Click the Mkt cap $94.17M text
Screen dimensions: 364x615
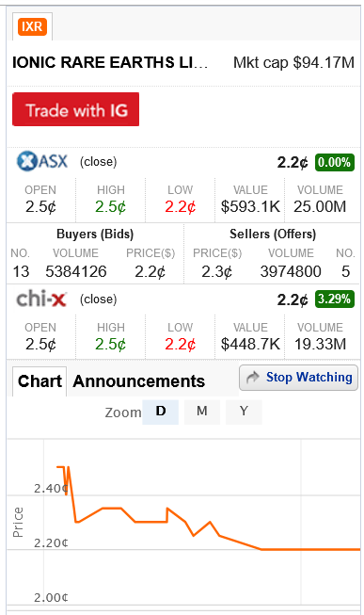(x=293, y=63)
